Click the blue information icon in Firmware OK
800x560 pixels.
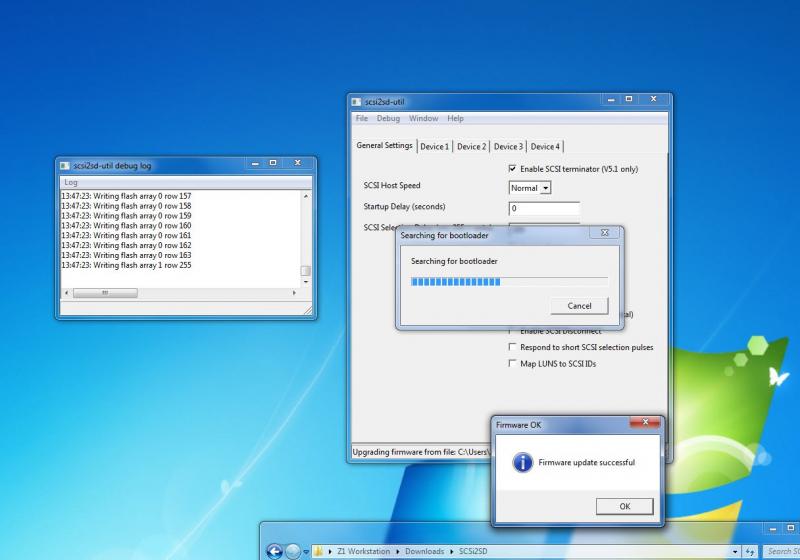tap(522, 463)
